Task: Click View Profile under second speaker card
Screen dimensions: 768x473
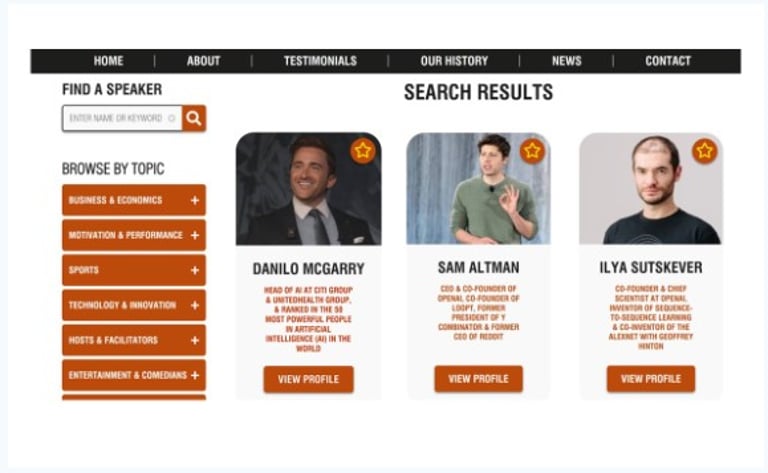Action: coord(479,379)
